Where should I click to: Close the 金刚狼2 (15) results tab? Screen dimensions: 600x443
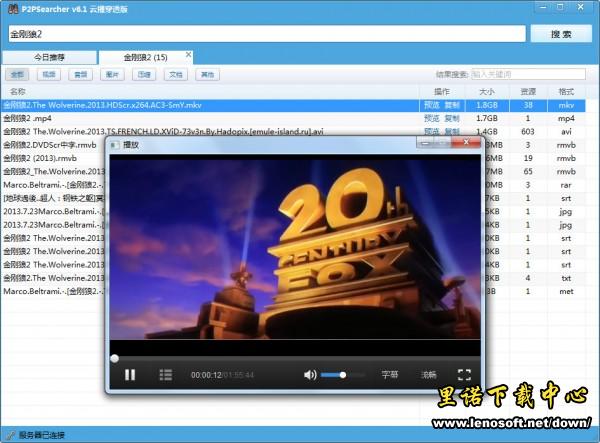pyautogui.click(x=188, y=55)
